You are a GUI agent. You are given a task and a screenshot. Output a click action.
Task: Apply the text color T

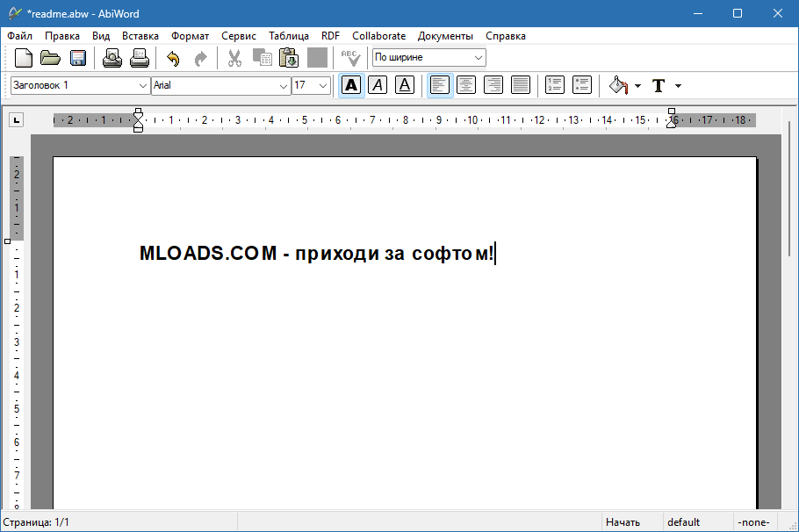coord(659,85)
